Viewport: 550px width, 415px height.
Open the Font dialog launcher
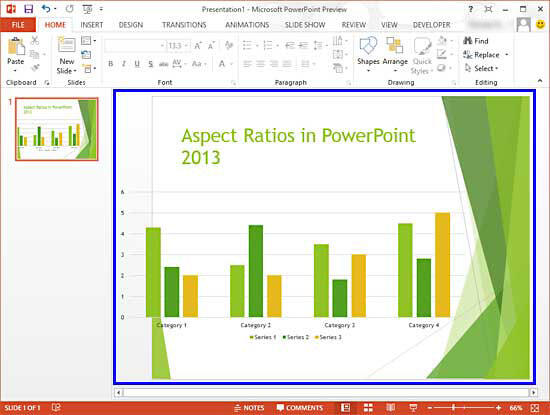(x=233, y=83)
